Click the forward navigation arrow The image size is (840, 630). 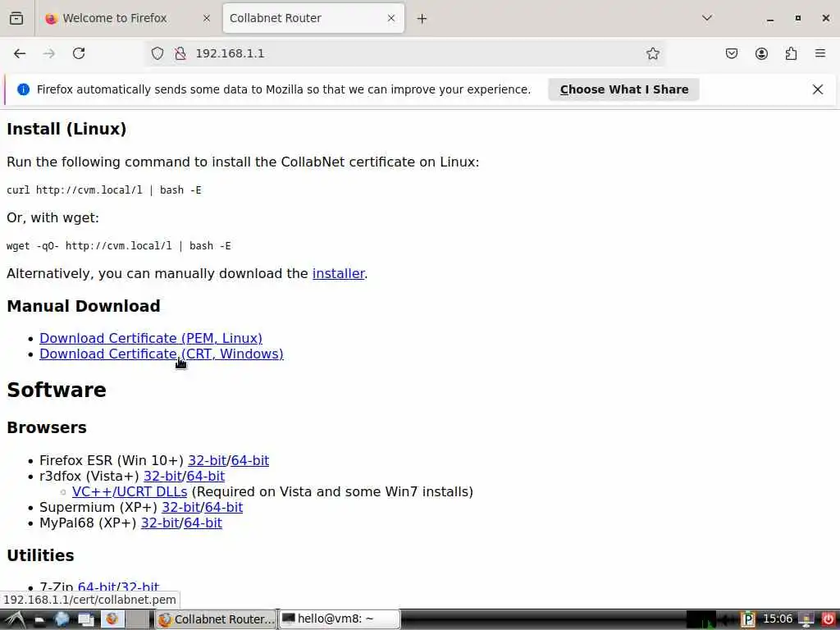click(49, 53)
